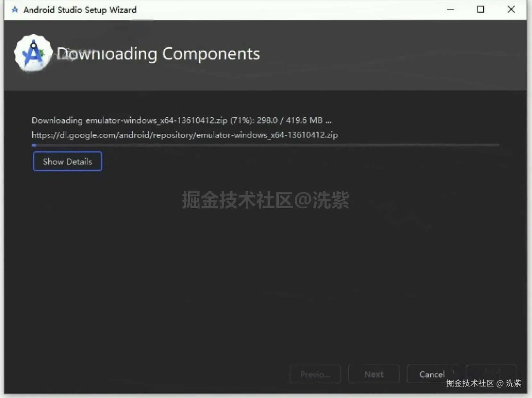
Task: Click the Downloading Components heading
Action: [159, 53]
